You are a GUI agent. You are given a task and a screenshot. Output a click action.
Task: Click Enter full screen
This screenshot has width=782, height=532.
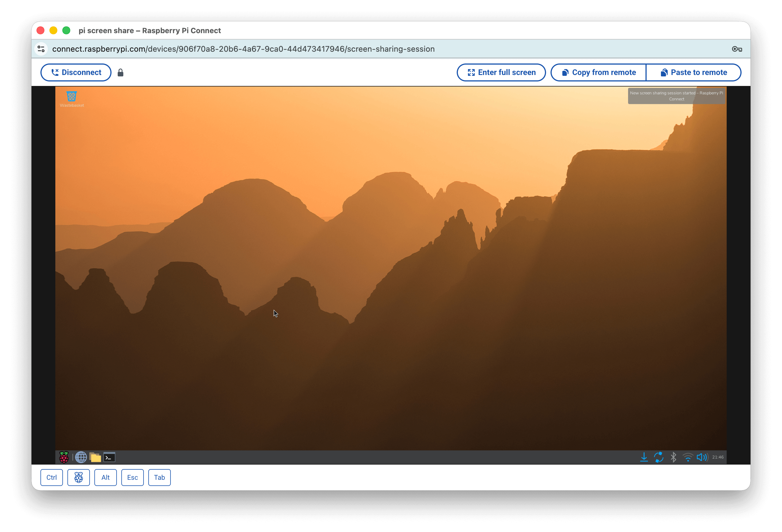click(x=501, y=72)
